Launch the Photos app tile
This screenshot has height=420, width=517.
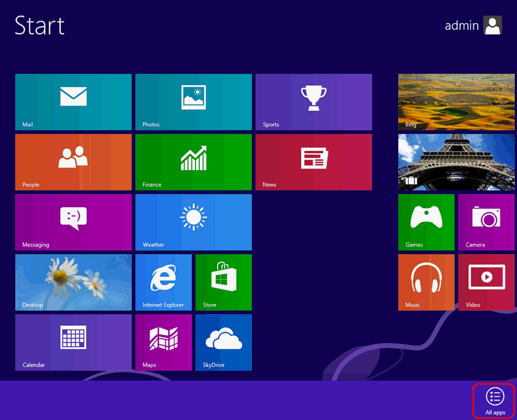[193, 102]
